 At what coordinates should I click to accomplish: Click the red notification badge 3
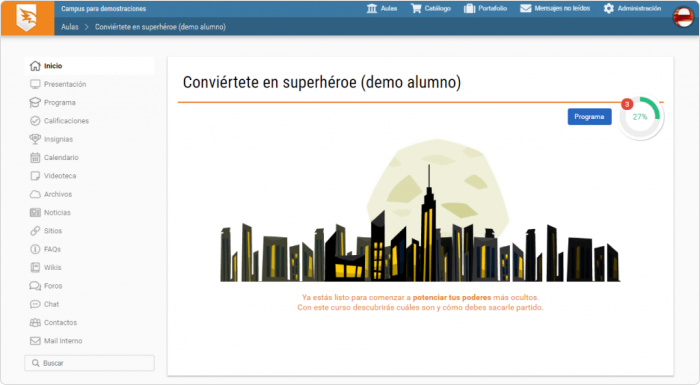pyautogui.click(x=627, y=104)
